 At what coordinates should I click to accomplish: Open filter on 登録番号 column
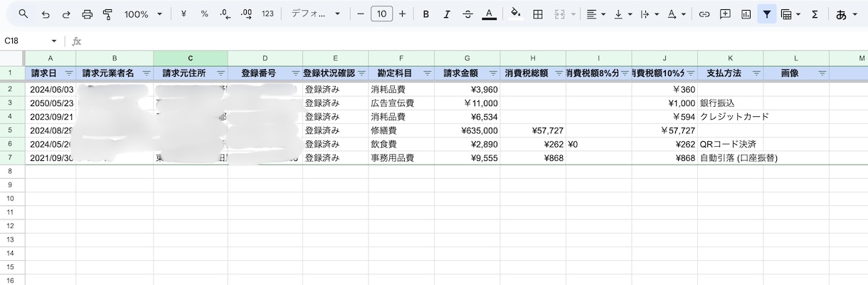(x=295, y=73)
